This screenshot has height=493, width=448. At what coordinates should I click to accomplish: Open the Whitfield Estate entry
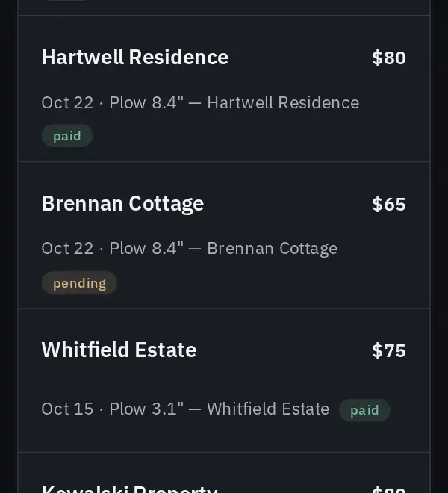224,380
